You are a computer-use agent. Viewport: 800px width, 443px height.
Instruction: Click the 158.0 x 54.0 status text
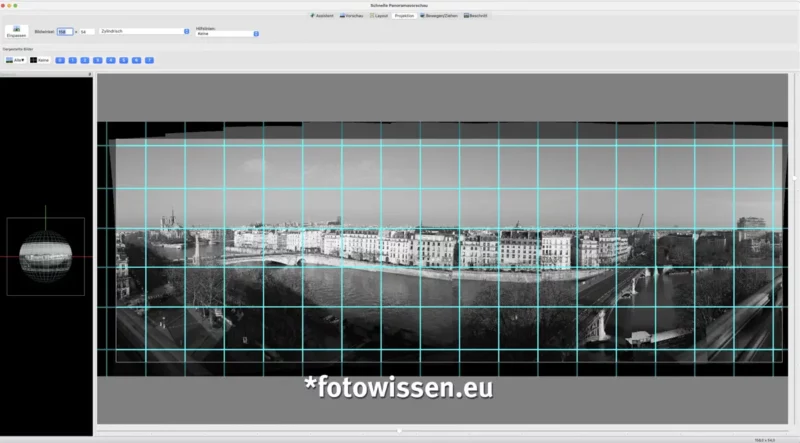[764, 440]
